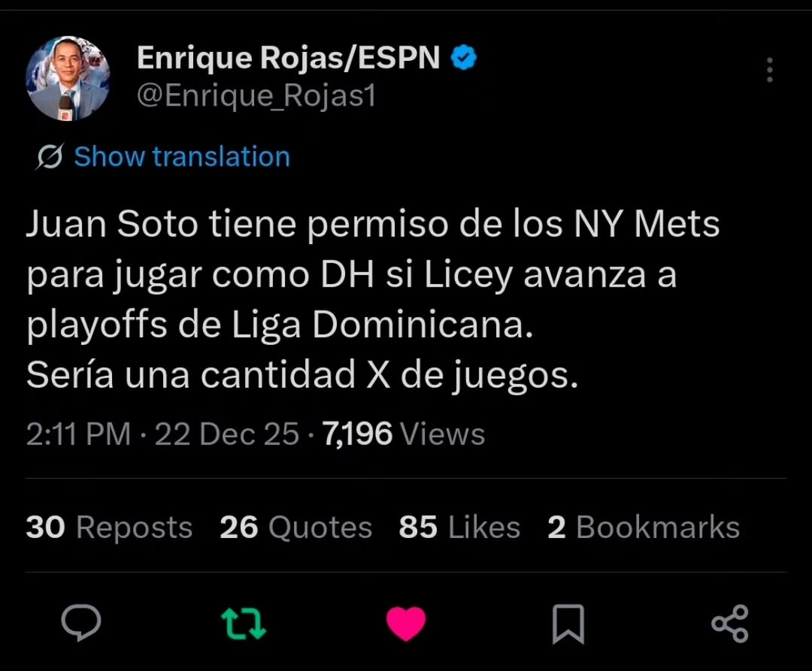This screenshot has width=812, height=671.
Task: Click Enrique Rojas profile picture
Action: click(x=68, y=77)
